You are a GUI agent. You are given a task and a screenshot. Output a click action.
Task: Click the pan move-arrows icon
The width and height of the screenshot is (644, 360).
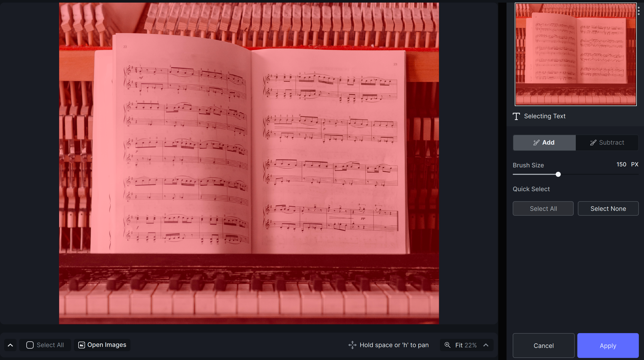point(352,345)
